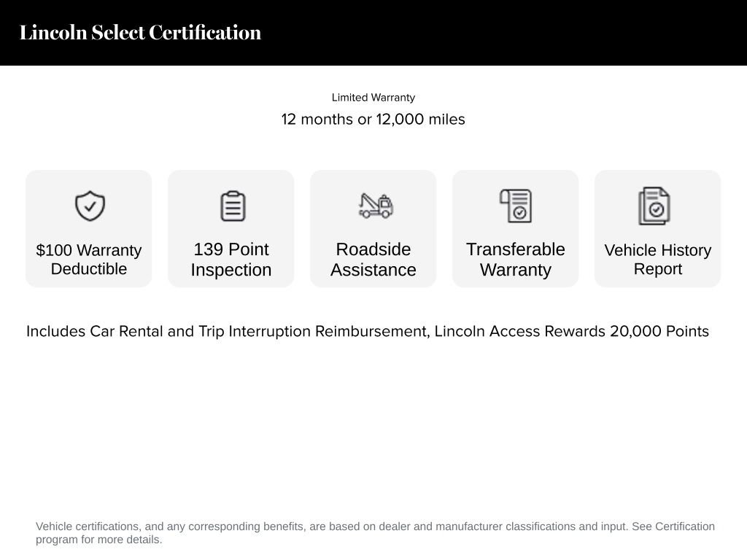Select the Transferable Warranty benefit card
747x560 pixels.
(x=515, y=228)
